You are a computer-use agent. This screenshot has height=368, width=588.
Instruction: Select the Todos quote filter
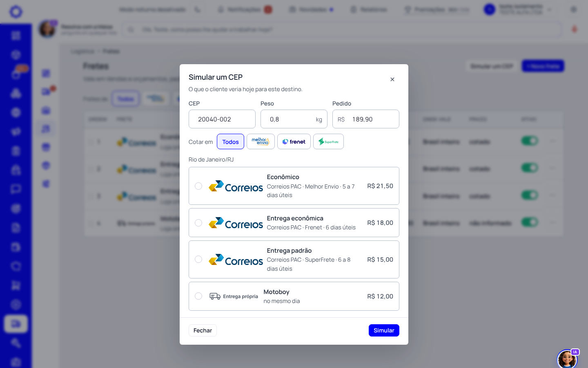[230, 141]
